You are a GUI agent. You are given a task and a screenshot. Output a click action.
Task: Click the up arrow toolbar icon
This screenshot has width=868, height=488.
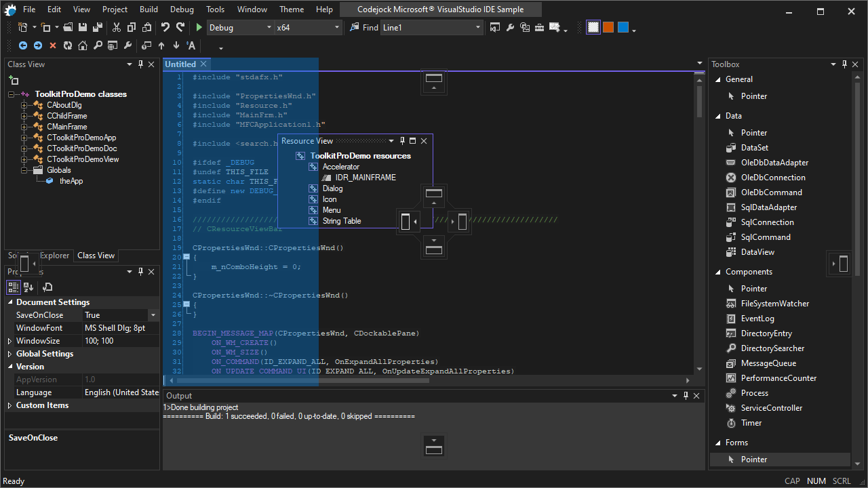click(x=161, y=45)
